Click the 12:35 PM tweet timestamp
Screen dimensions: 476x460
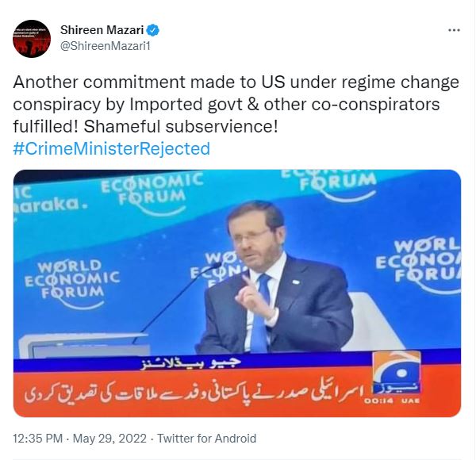coord(37,439)
